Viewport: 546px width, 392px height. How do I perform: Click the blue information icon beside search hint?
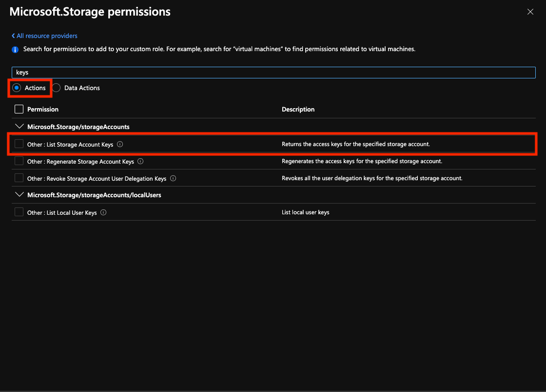[x=15, y=49]
